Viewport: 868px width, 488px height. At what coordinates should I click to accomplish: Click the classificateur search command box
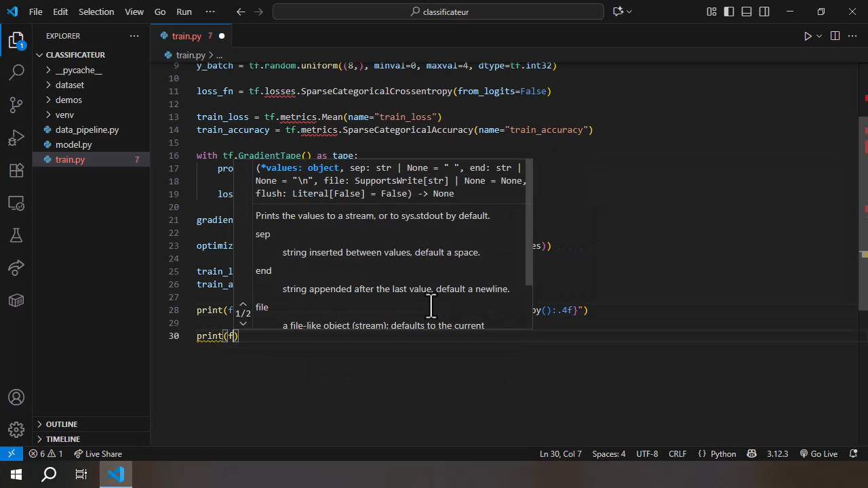pos(438,12)
